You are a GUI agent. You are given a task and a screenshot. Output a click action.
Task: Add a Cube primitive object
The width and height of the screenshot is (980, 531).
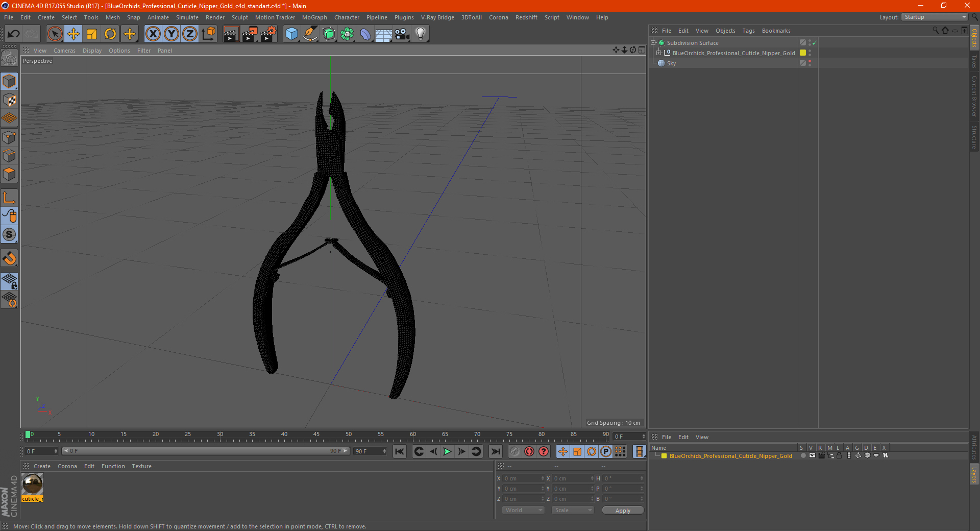coord(291,34)
